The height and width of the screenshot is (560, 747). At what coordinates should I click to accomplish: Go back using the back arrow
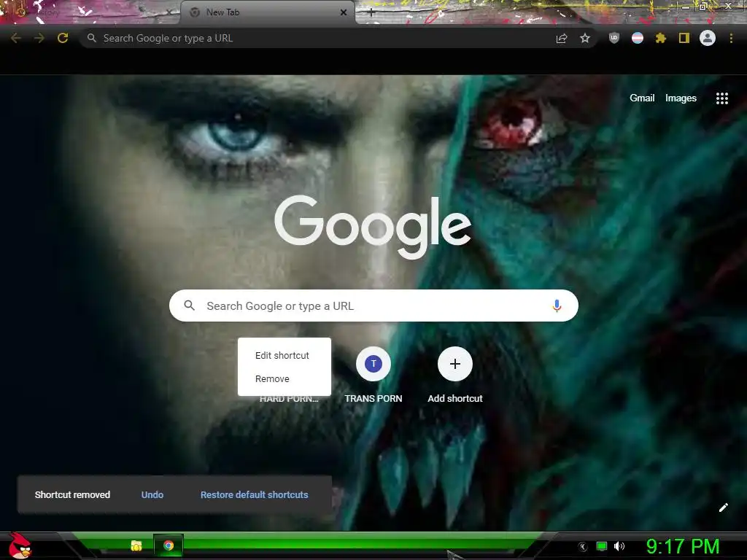click(x=16, y=38)
